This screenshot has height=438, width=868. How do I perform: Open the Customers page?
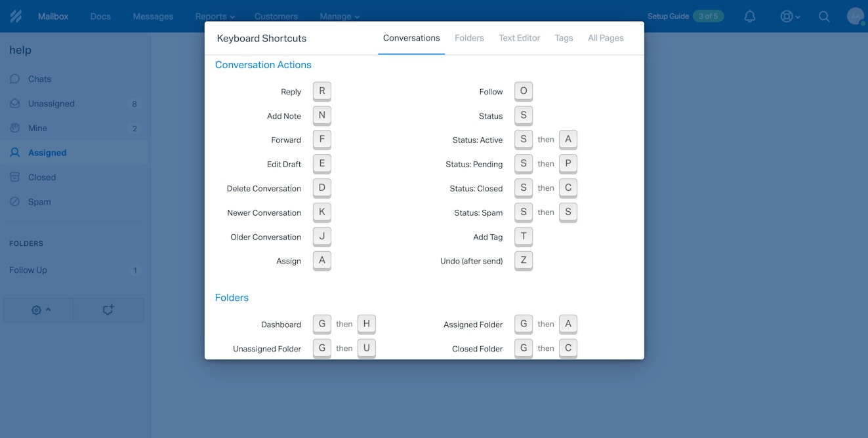(276, 16)
